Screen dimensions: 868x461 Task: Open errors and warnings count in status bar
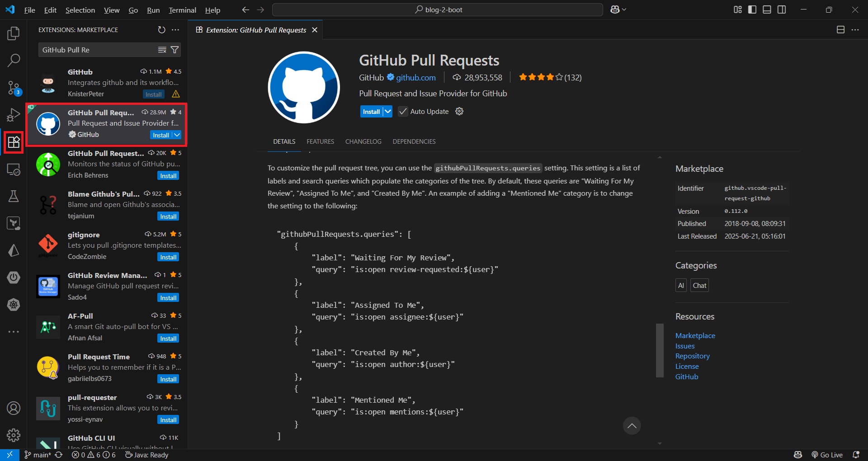(x=94, y=455)
